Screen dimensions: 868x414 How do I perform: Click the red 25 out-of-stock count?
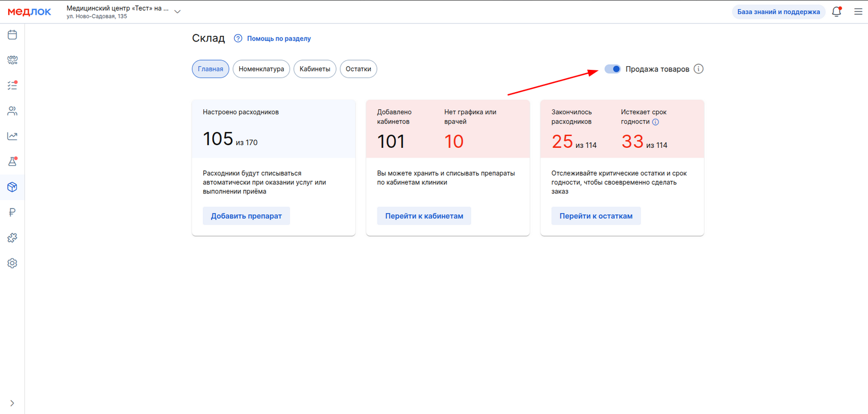[562, 141]
